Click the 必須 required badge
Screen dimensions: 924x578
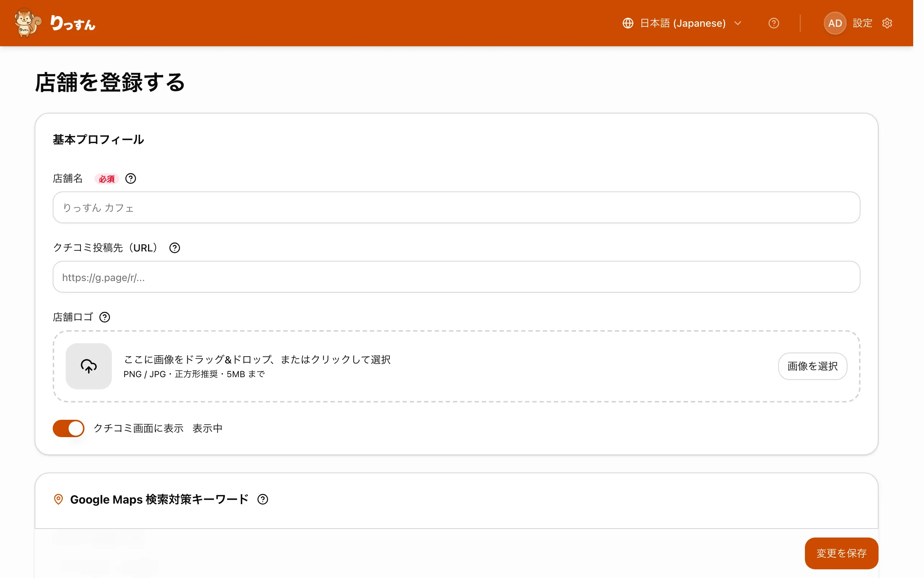[107, 179]
